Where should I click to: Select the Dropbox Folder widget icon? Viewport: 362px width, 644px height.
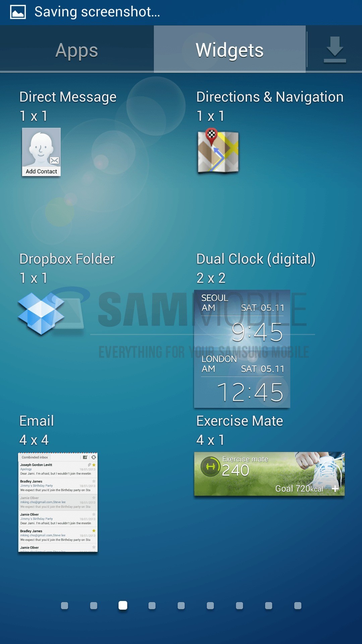click(x=41, y=313)
